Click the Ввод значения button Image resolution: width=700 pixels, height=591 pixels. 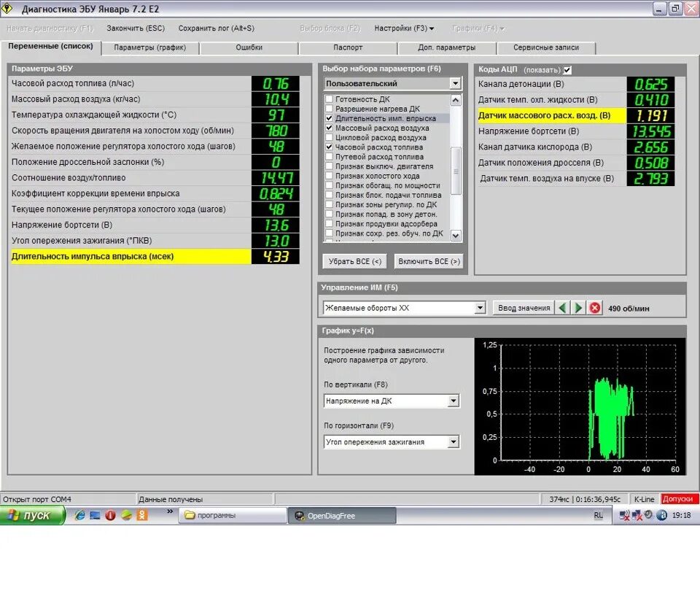pos(524,308)
